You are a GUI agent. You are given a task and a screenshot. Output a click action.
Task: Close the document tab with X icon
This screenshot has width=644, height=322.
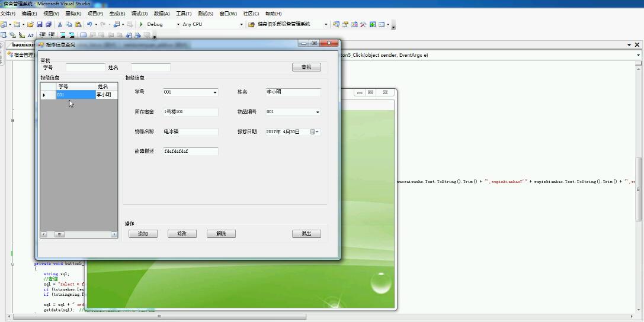[x=637, y=45]
